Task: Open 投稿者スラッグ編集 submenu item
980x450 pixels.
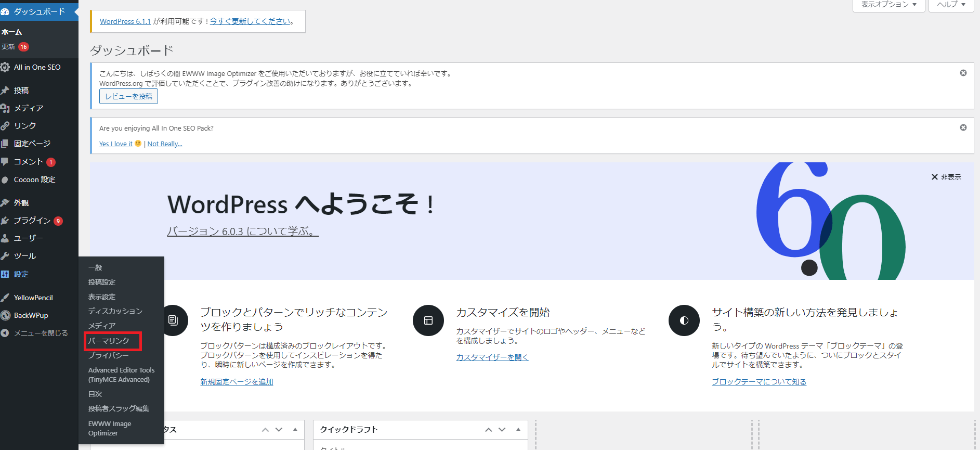Action: (119, 408)
